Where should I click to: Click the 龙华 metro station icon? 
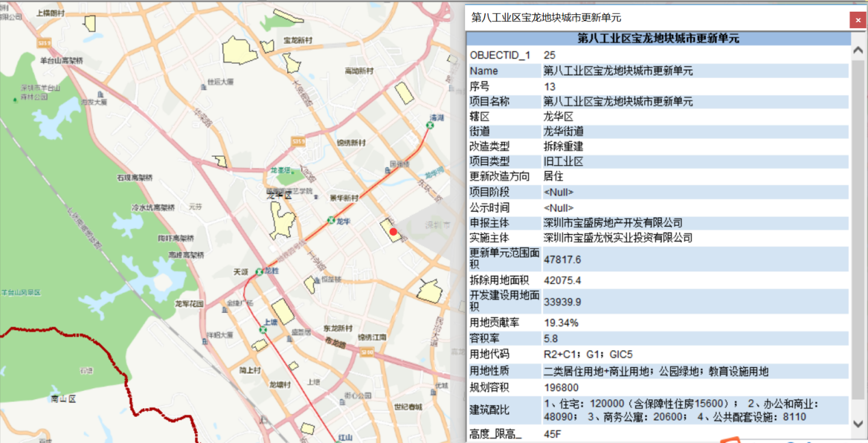(330, 220)
